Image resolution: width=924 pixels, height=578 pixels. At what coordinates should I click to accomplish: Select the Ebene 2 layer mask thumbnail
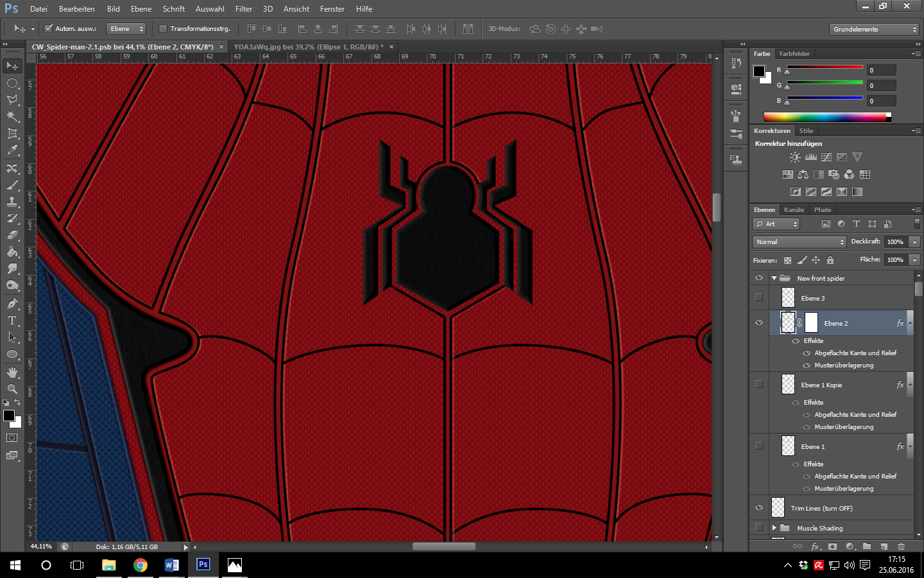pyautogui.click(x=812, y=322)
